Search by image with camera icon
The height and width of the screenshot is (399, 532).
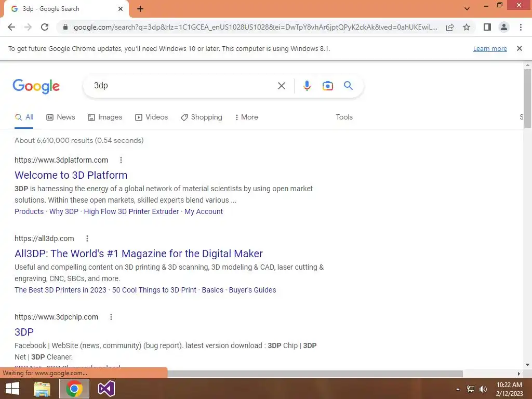328,86
